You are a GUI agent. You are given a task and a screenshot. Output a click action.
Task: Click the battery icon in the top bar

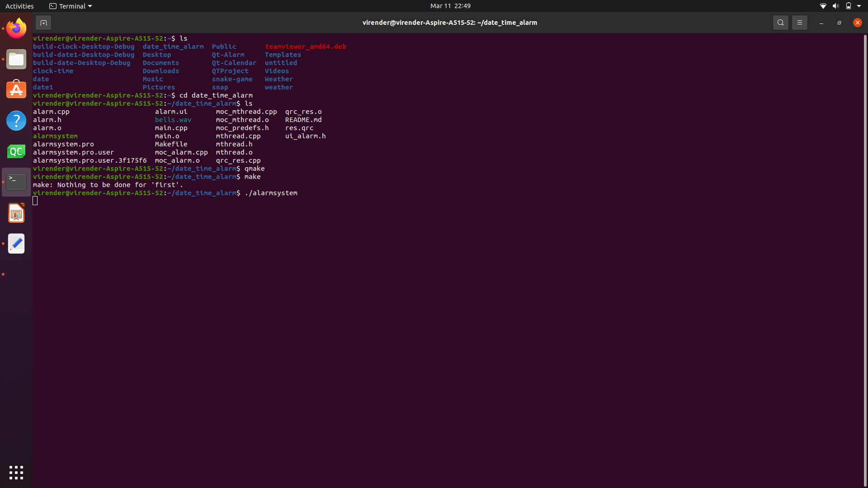[x=849, y=6]
